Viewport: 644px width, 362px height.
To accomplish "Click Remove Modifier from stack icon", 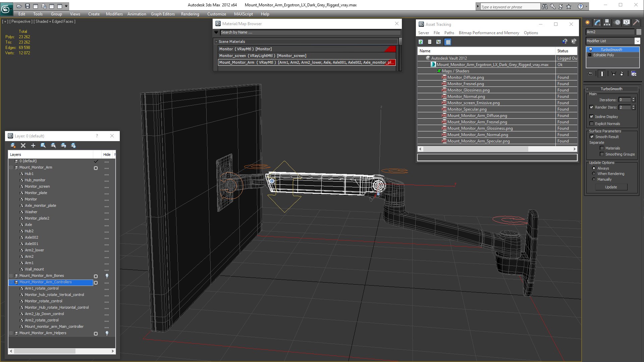I will (x=622, y=74).
